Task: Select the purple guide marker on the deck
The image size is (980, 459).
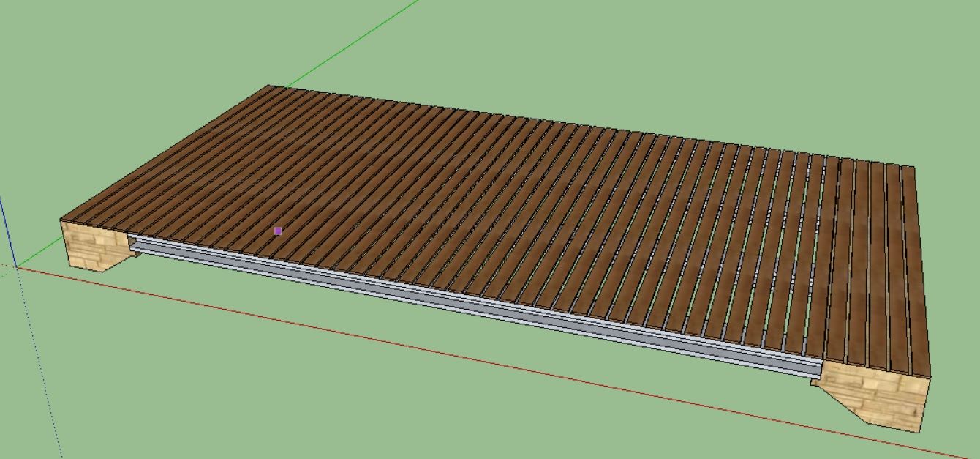Action: tap(279, 230)
